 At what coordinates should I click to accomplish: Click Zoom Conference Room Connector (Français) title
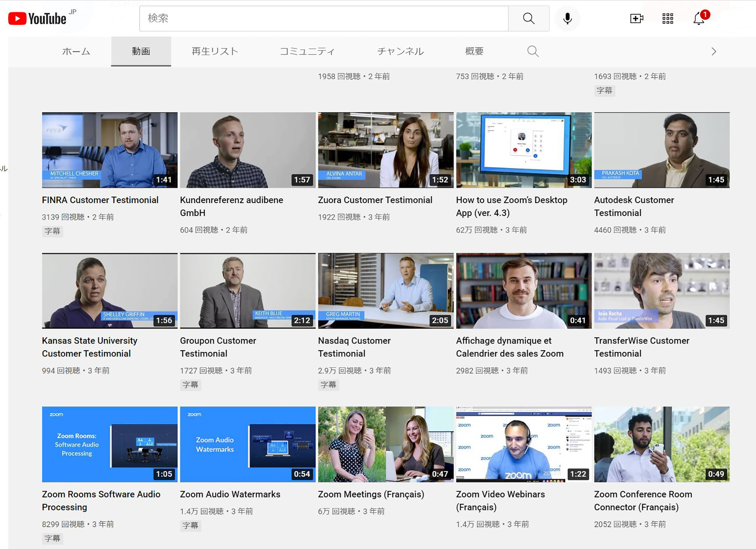[643, 501]
